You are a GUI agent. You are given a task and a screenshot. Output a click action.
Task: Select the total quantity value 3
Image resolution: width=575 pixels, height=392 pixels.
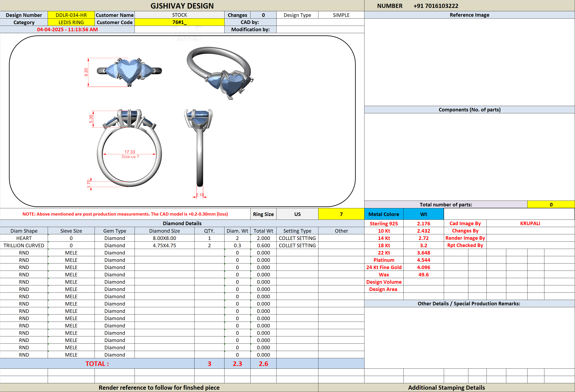209,363
